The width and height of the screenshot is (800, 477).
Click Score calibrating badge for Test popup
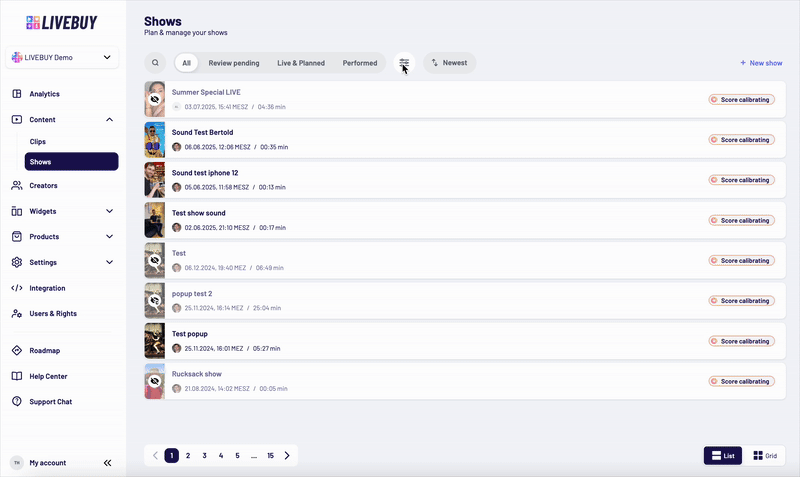pos(741,341)
